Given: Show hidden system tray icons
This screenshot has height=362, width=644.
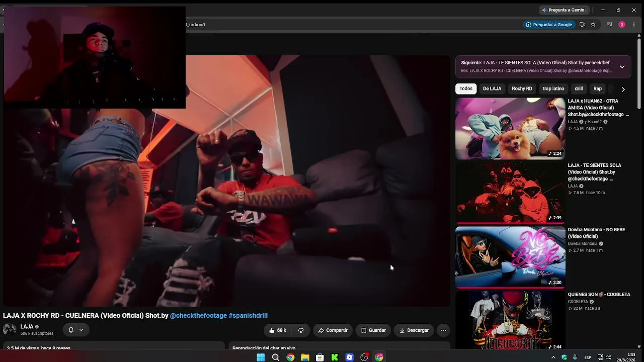Looking at the screenshot, I should click(553, 357).
